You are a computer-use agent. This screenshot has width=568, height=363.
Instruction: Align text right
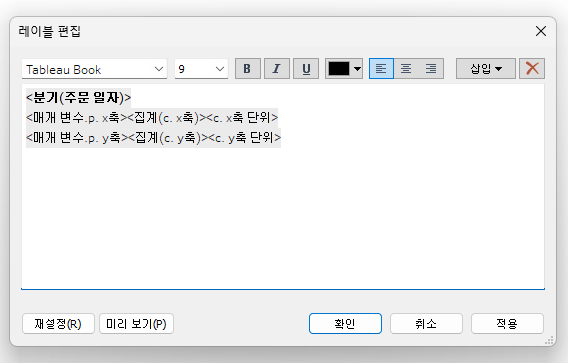[x=431, y=68]
